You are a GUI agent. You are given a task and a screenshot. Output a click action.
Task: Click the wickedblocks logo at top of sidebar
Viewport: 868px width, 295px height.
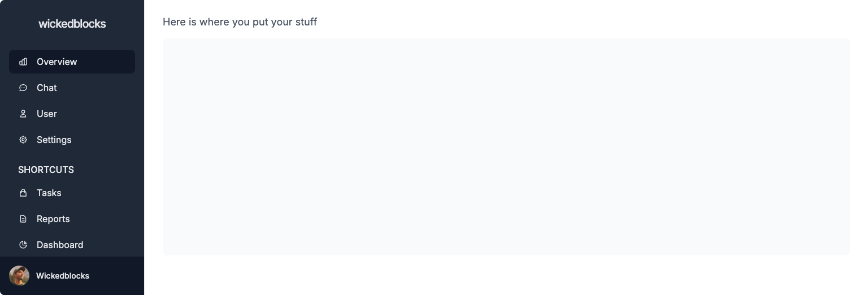point(72,24)
